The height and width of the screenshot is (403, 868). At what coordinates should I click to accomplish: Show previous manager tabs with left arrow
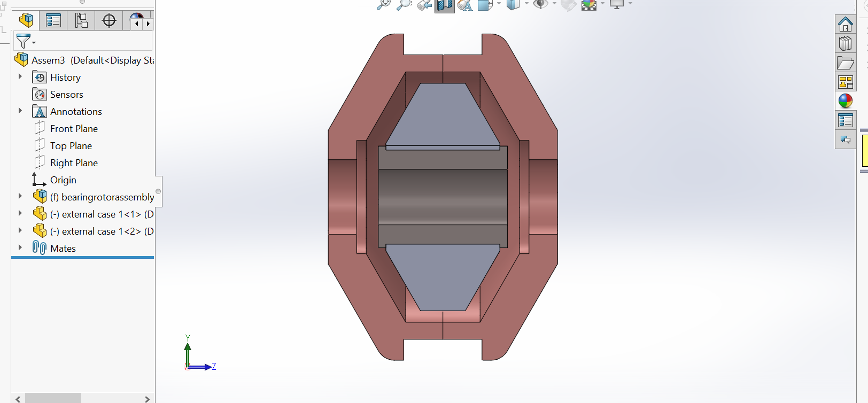pos(137,24)
